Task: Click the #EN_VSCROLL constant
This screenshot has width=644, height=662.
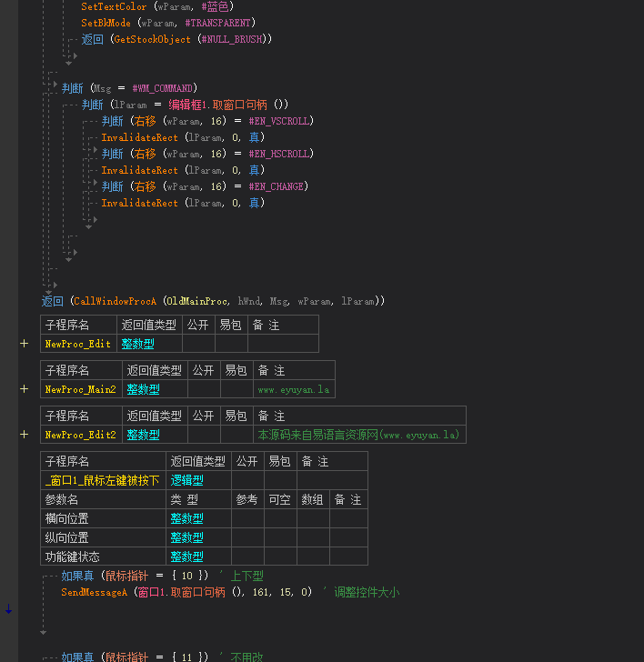Action: pos(278,121)
